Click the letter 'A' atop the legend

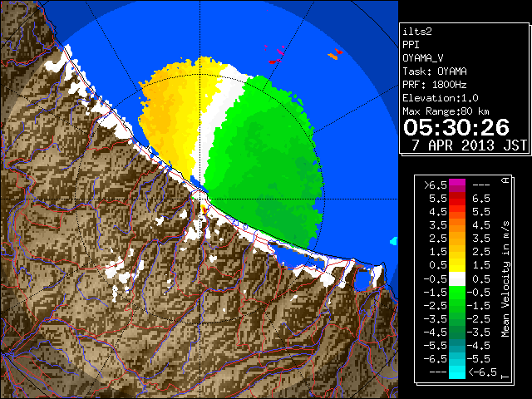[x=505, y=180]
